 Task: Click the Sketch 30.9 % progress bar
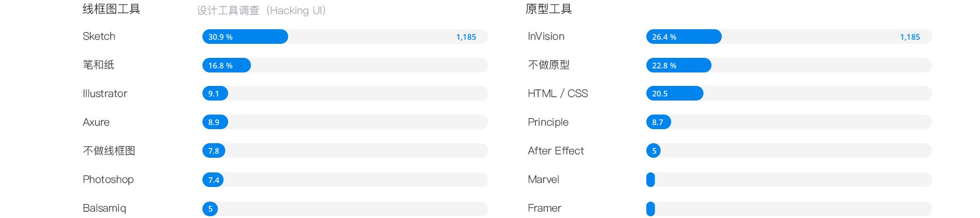(x=245, y=37)
